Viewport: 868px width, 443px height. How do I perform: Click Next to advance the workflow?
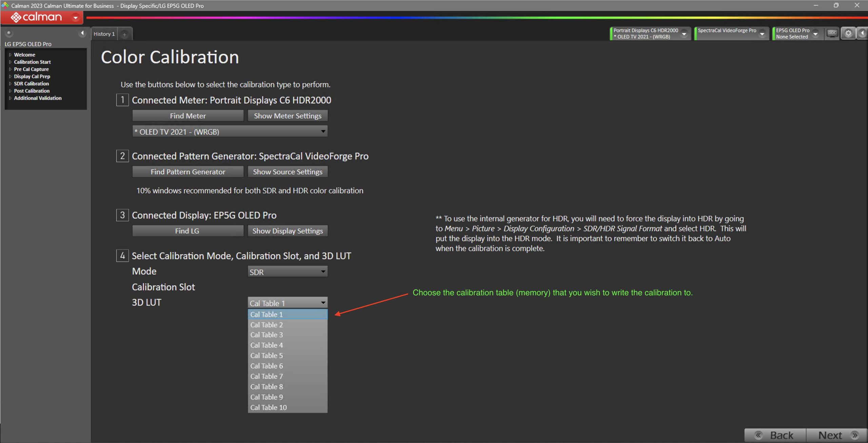pos(837,435)
